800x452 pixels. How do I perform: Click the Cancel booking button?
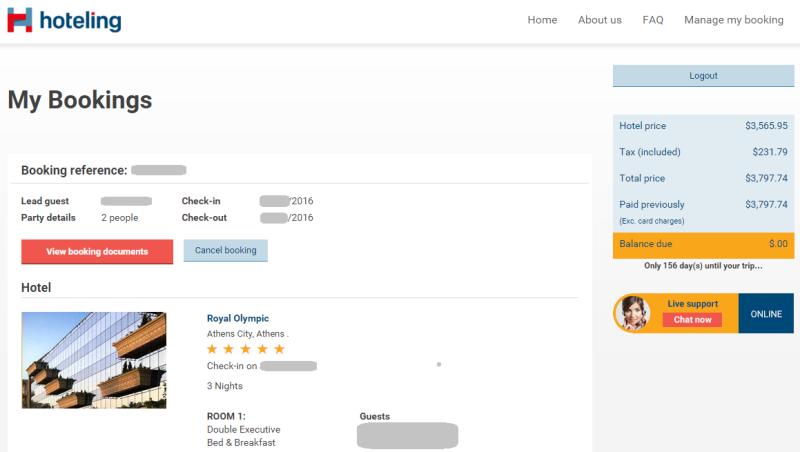click(226, 250)
